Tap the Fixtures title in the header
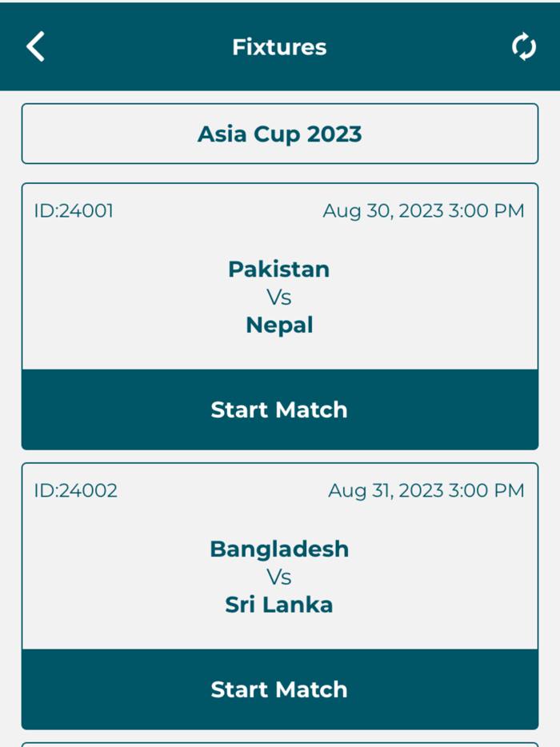This screenshot has width=560, height=747. coord(278,47)
